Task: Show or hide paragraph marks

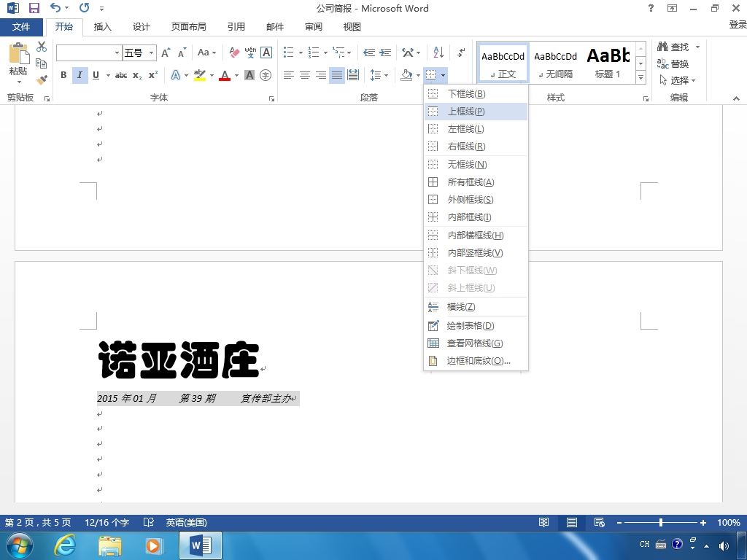Action: pyautogui.click(x=461, y=52)
